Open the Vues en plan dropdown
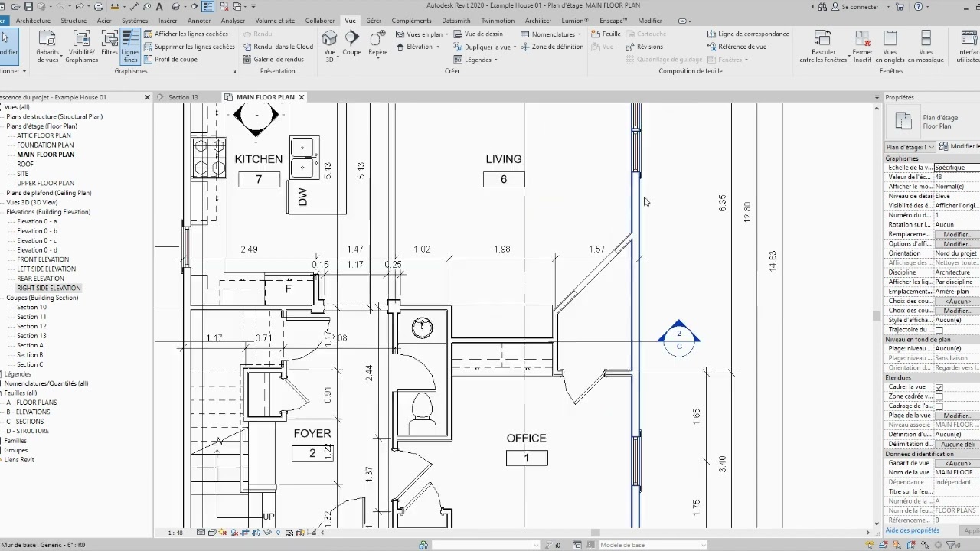This screenshot has height=551, width=980. (x=422, y=34)
